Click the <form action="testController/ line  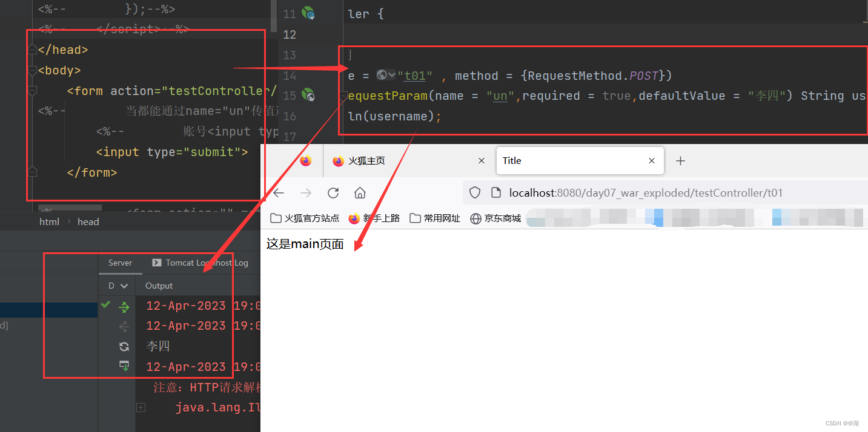[172, 91]
